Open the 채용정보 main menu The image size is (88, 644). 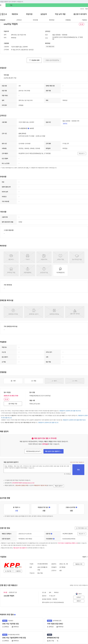[x=15, y=14]
